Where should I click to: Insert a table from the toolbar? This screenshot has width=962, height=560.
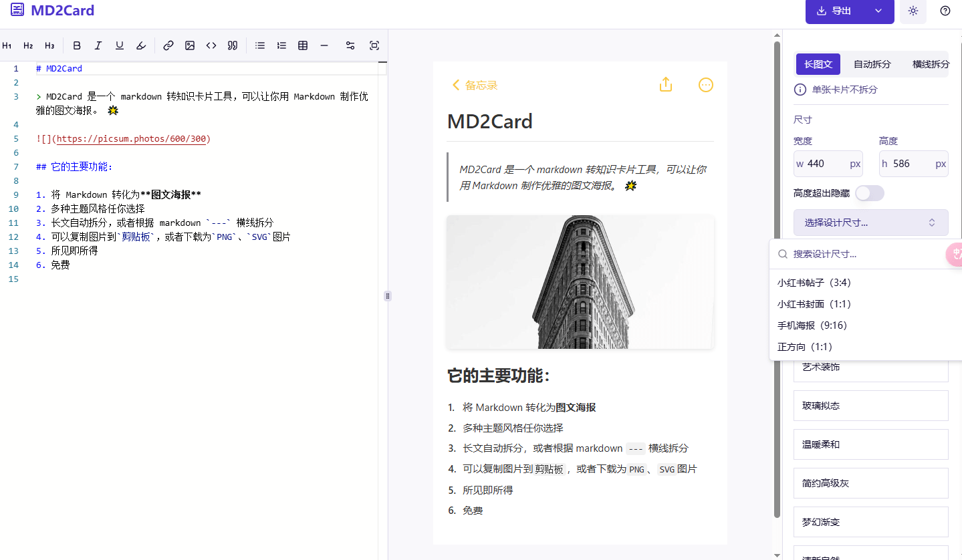pyautogui.click(x=303, y=45)
